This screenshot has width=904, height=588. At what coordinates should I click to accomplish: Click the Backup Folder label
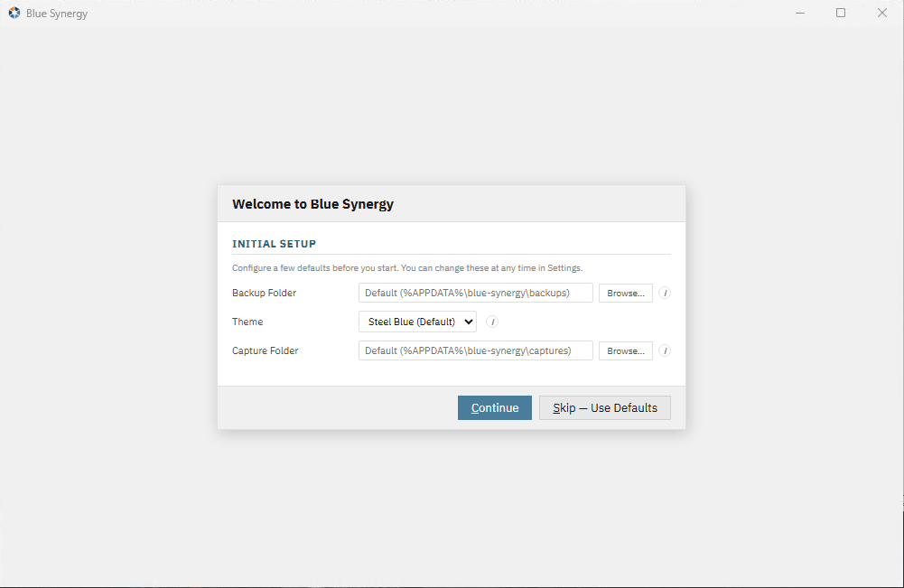click(x=264, y=293)
